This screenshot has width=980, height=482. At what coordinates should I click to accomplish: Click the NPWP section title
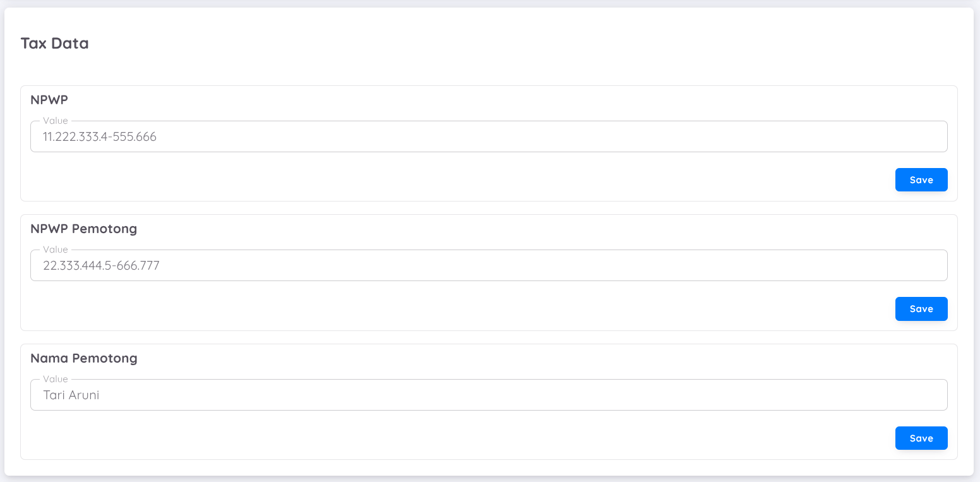pos(49,100)
